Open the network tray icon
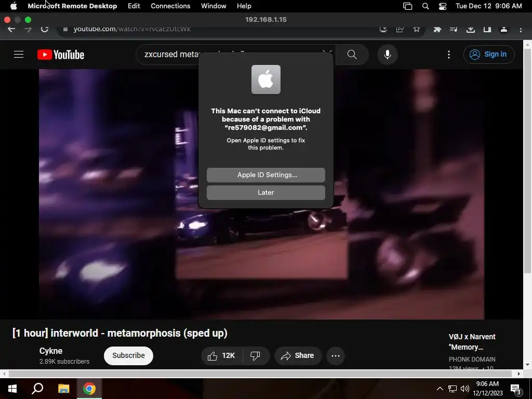The width and height of the screenshot is (532, 399). pos(453,389)
